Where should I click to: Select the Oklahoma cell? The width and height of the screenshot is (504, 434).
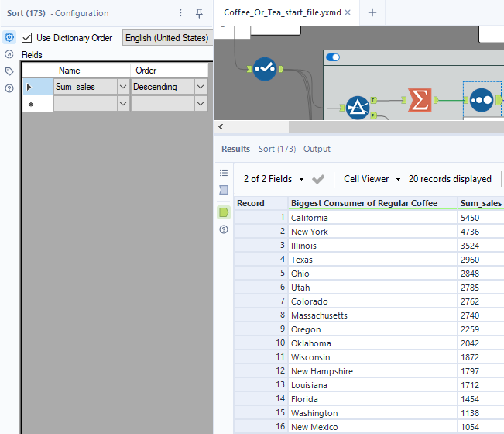click(372, 343)
